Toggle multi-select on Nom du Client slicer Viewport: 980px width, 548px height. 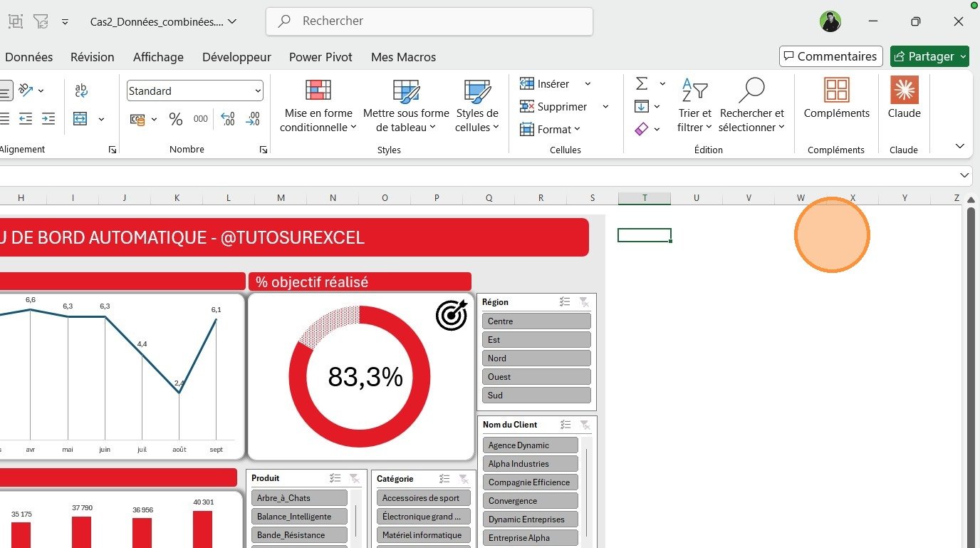click(565, 425)
